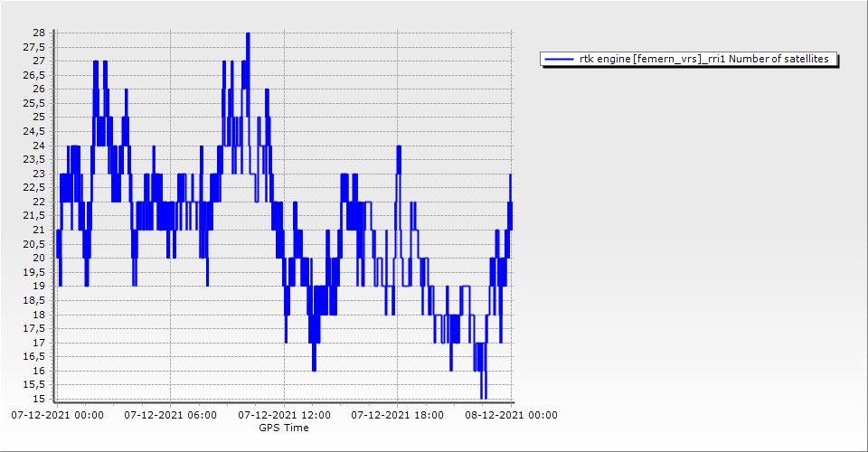Click the lowest data dip at 15 satellites

coord(484,397)
